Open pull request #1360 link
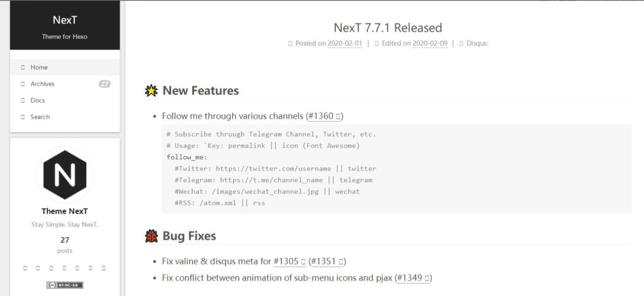 tap(324, 116)
